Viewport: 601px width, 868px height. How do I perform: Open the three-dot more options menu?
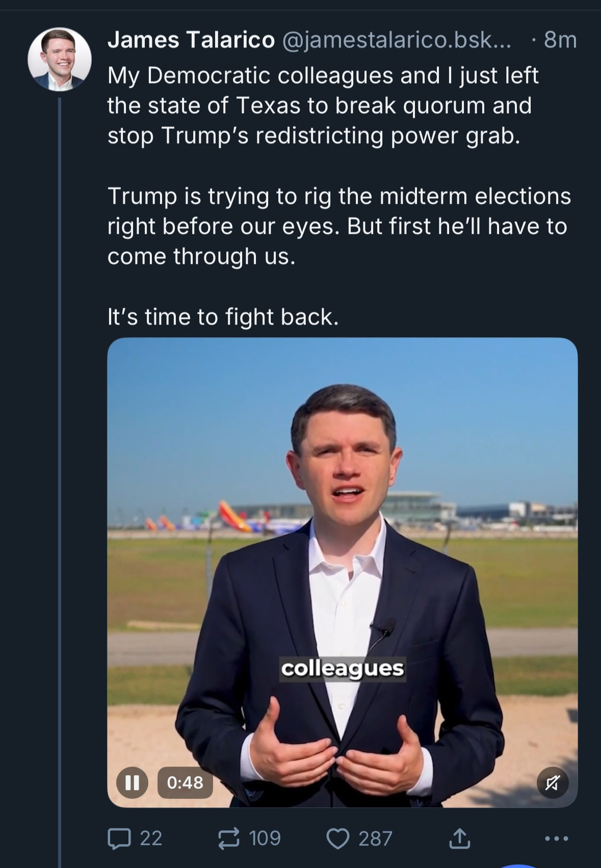[x=556, y=838]
